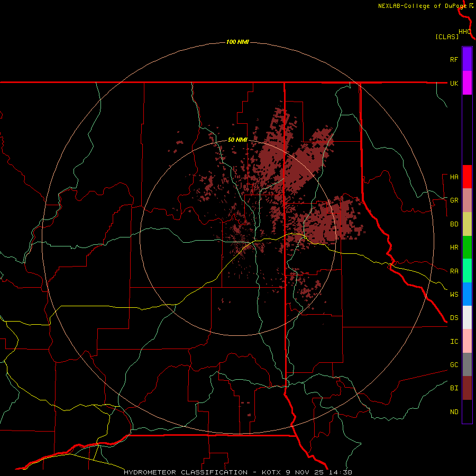Click the KOTX radar station identifier
This screenshot has width=476, height=476.
pos(272,472)
